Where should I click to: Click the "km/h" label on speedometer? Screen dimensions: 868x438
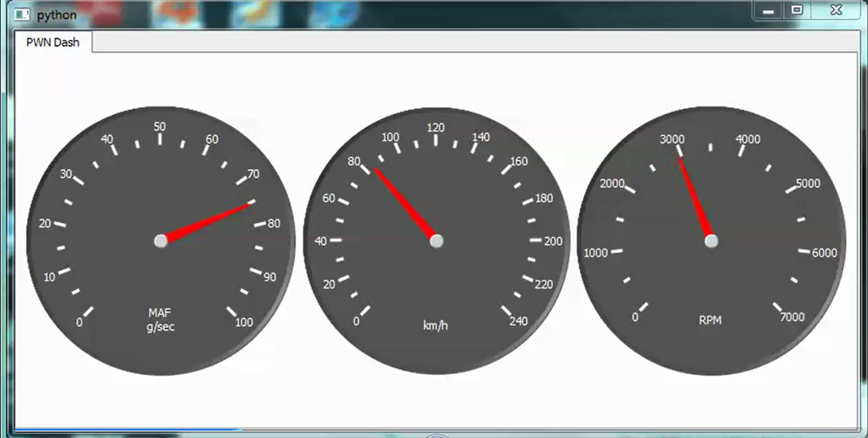pos(436,325)
